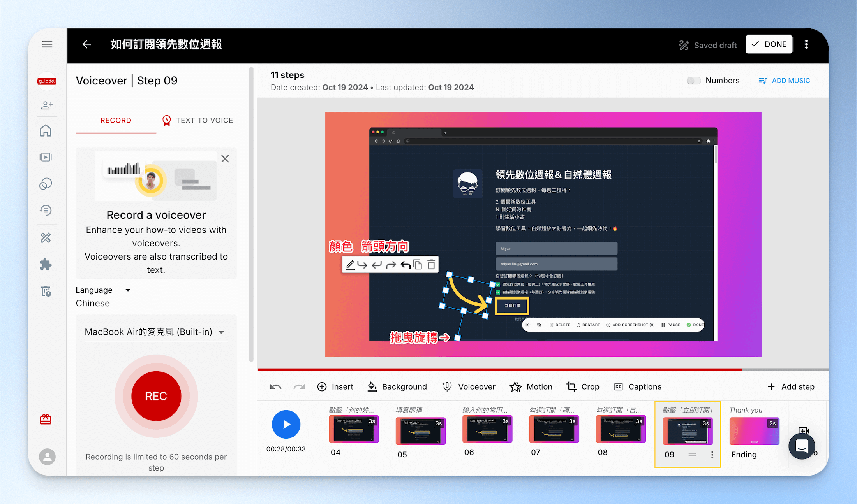Open the puzzle-piece integrations icon
The image size is (857, 504).
point(46,265)
